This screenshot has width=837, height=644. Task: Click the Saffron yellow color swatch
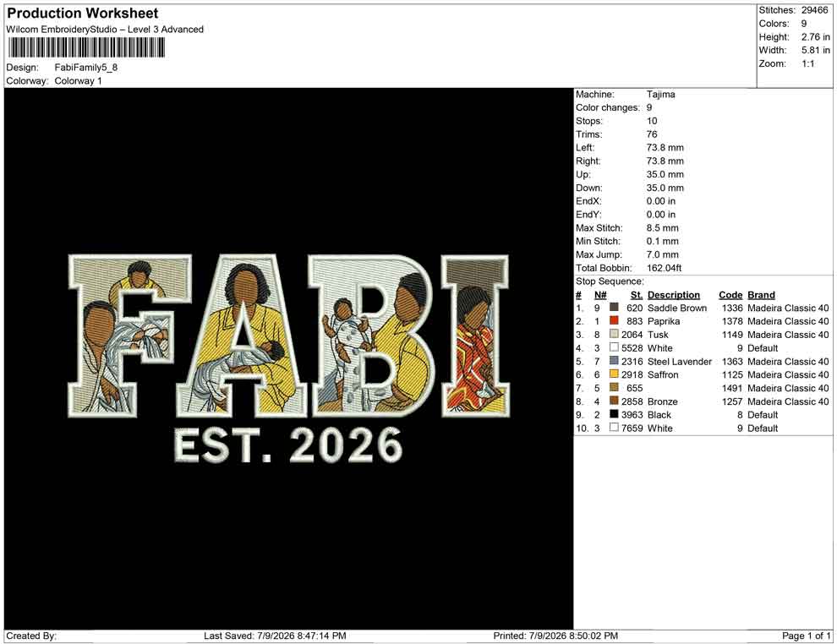coord(614,374)
